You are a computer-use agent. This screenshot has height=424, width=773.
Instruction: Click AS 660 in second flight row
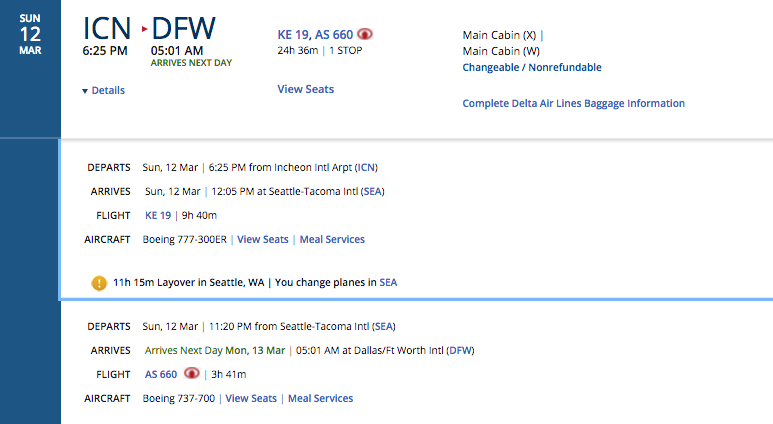point(161,374)
